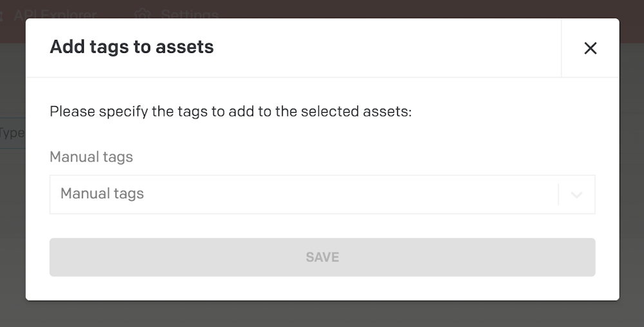Click the divider beside the dropdown chevron

coord(558,194)
